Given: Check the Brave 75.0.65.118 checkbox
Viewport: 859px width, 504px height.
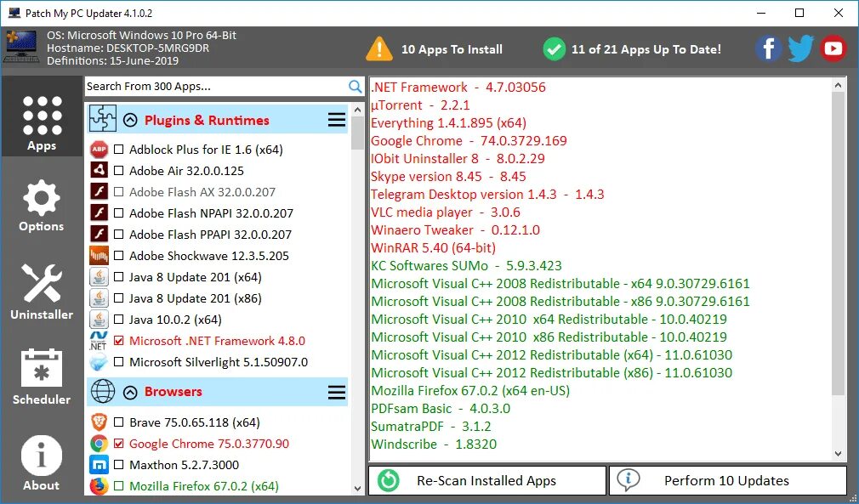Looking at the screenshot, I should click(x=118, y=422).
